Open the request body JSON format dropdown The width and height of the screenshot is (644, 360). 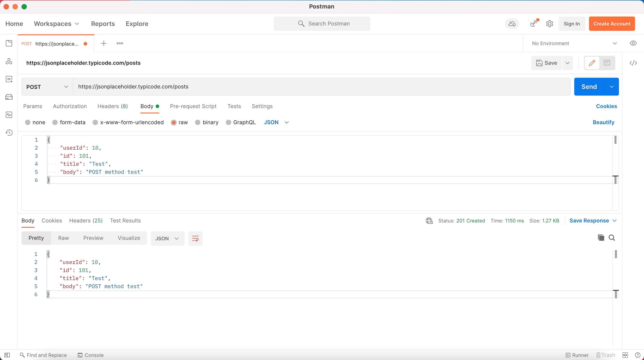(x=276, y=122)
